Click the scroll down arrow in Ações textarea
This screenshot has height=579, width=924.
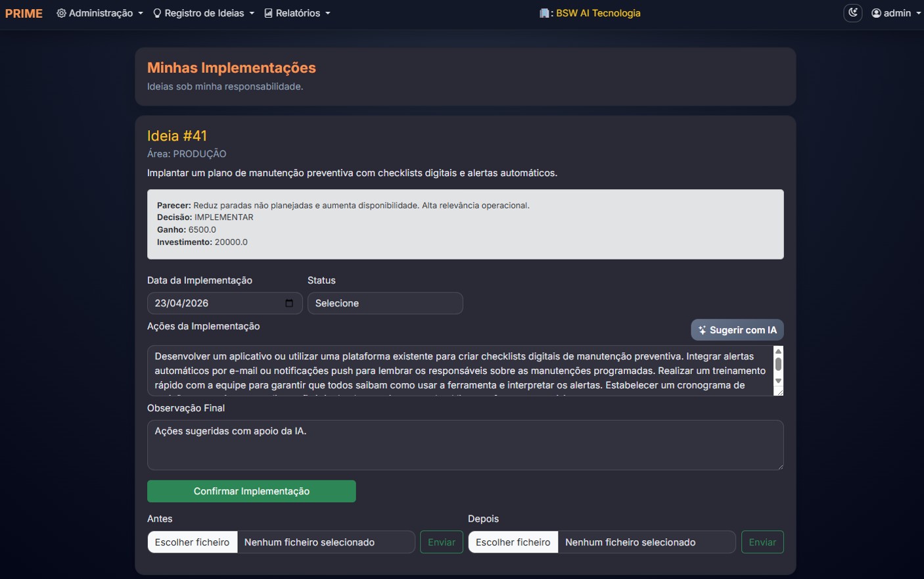tap(778, 381)
